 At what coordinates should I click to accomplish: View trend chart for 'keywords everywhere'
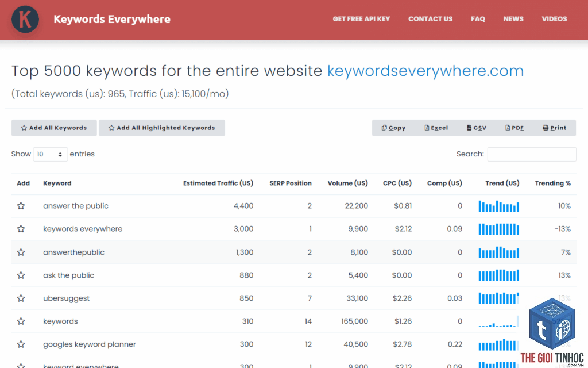coord(499,229)
